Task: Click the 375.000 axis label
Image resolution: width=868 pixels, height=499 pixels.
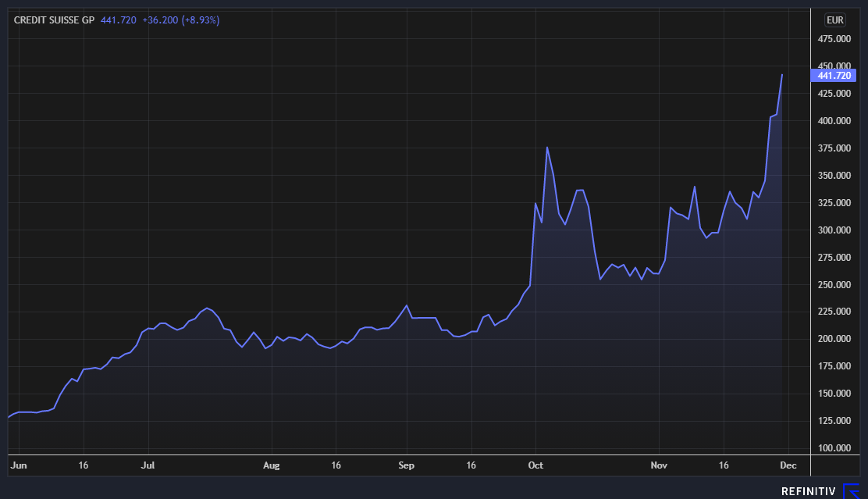Action: pos(834,148)
